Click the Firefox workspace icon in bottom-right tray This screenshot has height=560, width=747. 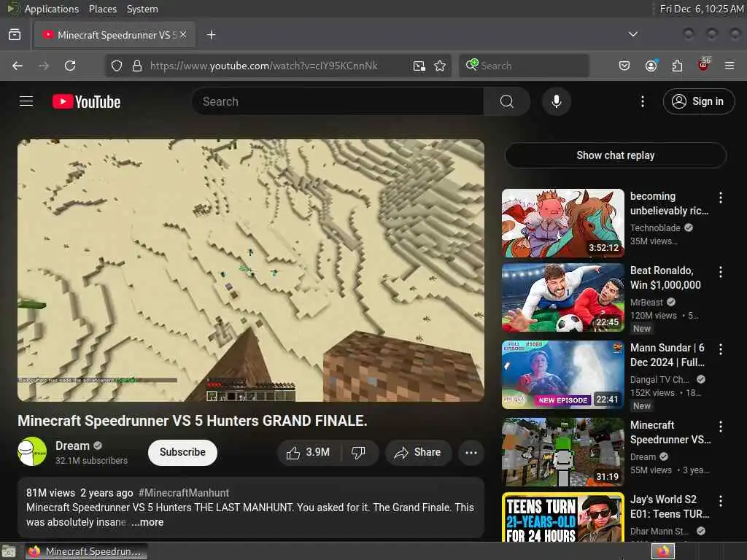663,551
